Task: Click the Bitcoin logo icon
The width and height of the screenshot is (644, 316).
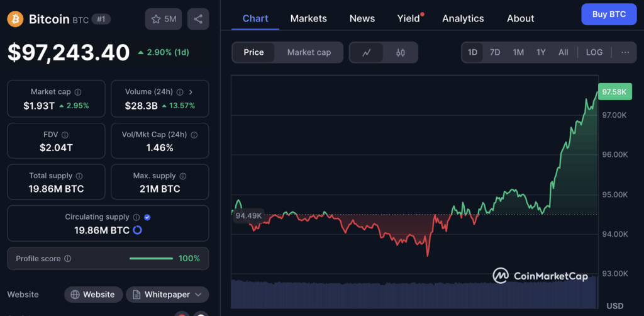Action: [x=15, y=19]
